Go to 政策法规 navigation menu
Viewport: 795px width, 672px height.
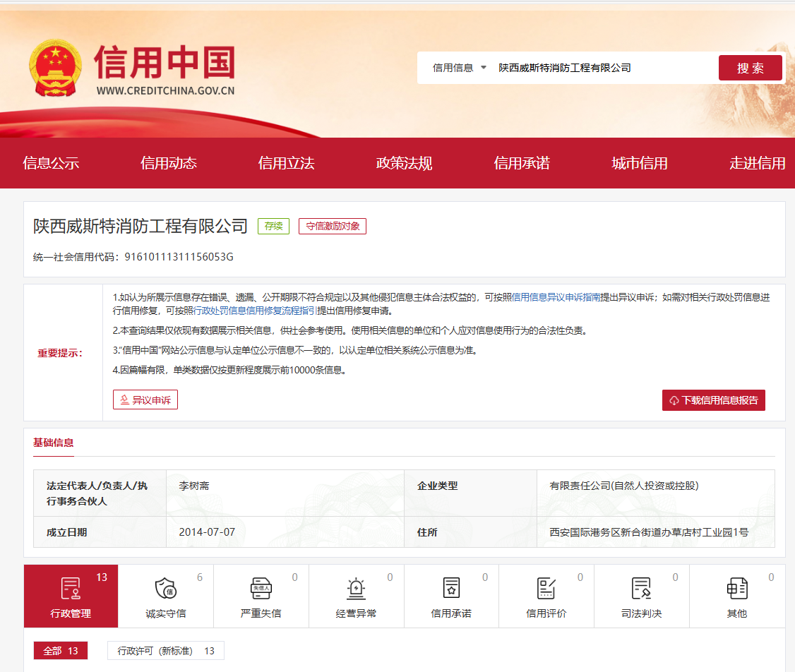(x=404, y=164)
